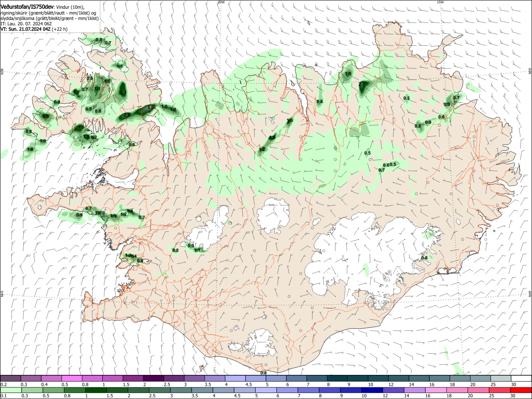Viewport: 532px width, 399px height.
Task: Select the deep blue rain swatch between 10 and 12
Action: point(372,390)
